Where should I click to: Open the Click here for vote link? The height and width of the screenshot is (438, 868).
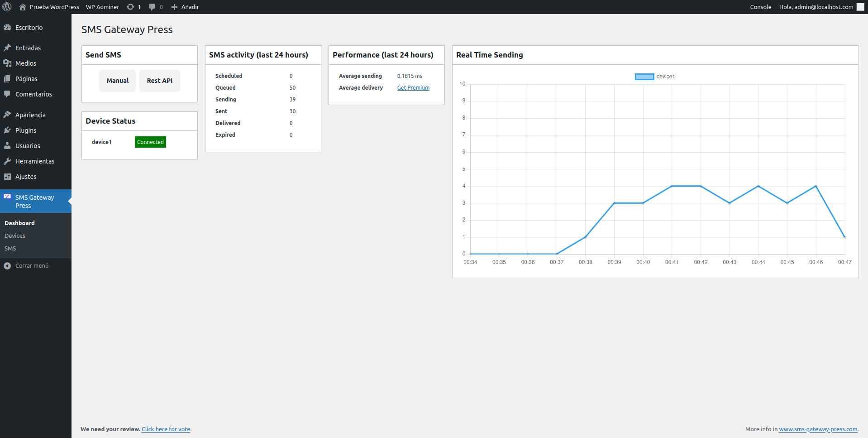pos(166,429)
